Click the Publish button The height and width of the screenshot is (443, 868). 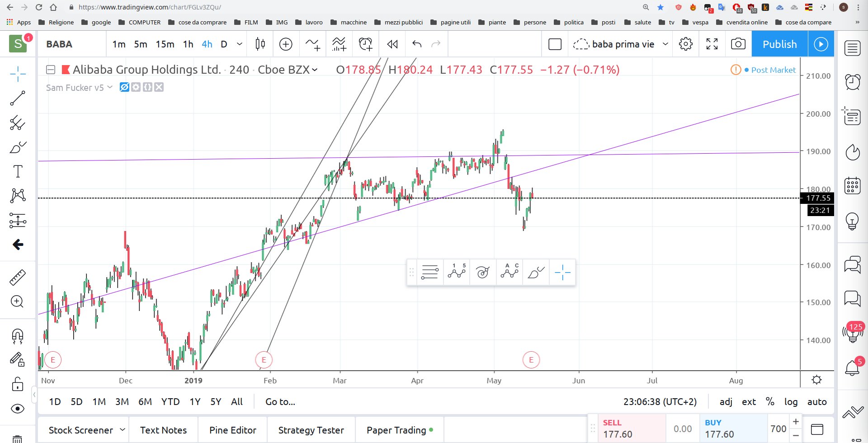pos(780,44)
